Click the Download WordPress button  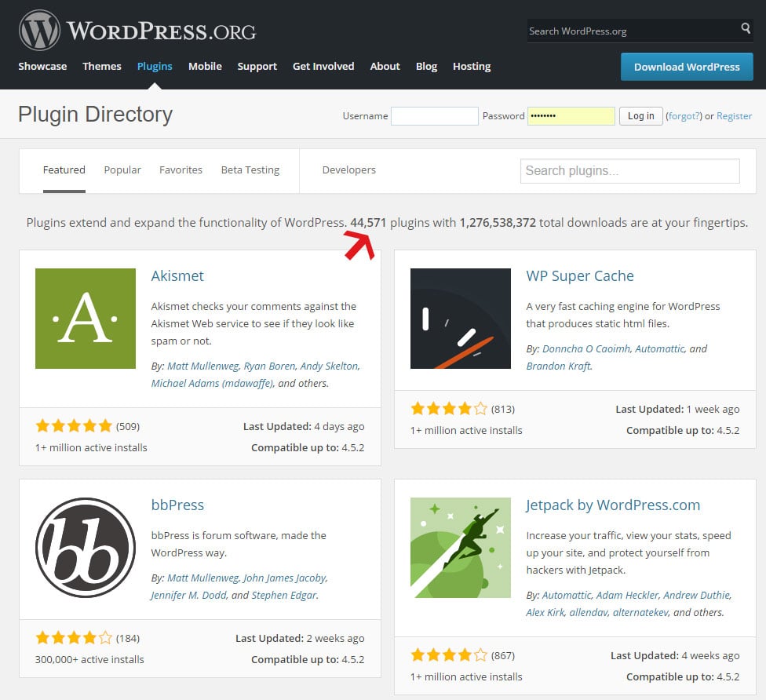(687, 67)
